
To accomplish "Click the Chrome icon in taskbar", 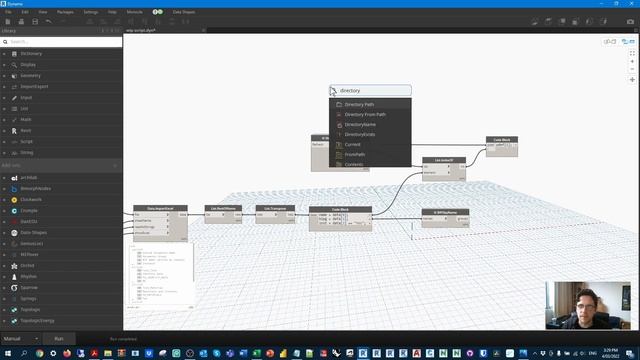I will pyautogui.click(x=40, y=353).
